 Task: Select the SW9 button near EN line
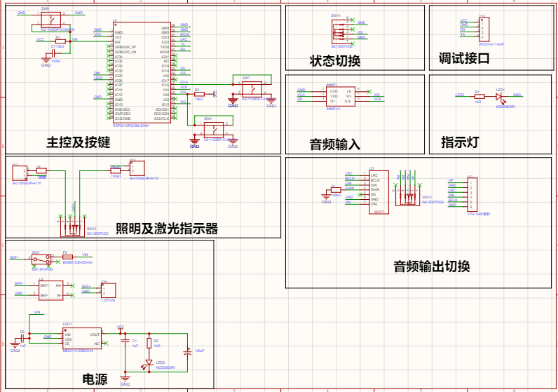click(x=51, y=20)
